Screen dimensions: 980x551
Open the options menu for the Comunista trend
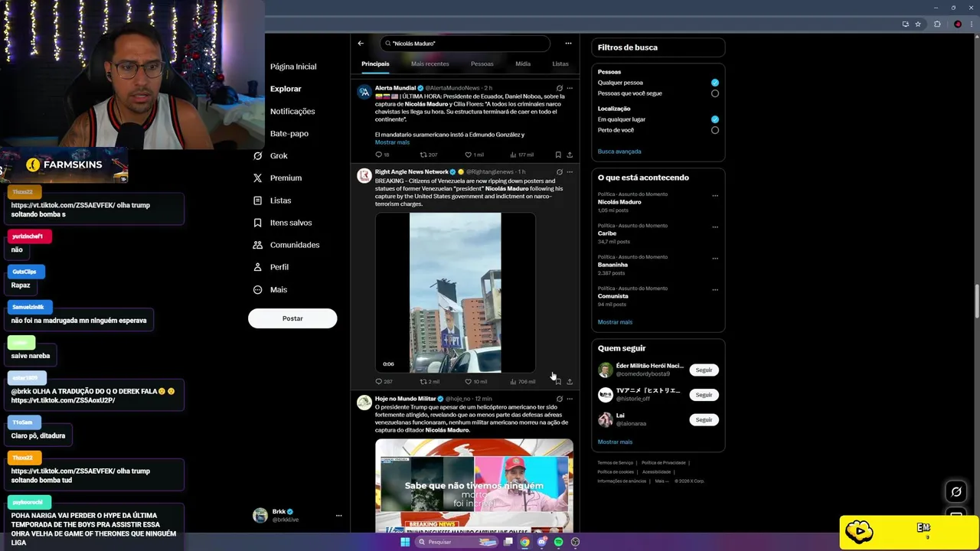pos(715,289)
